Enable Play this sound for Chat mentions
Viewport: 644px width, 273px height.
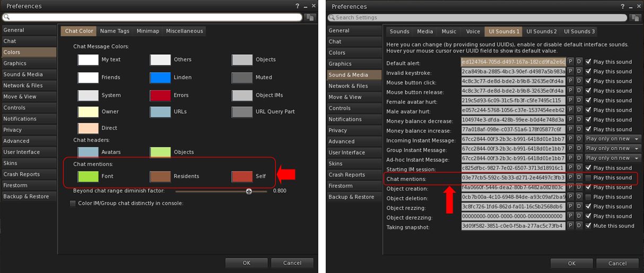[x=588, y=178]
